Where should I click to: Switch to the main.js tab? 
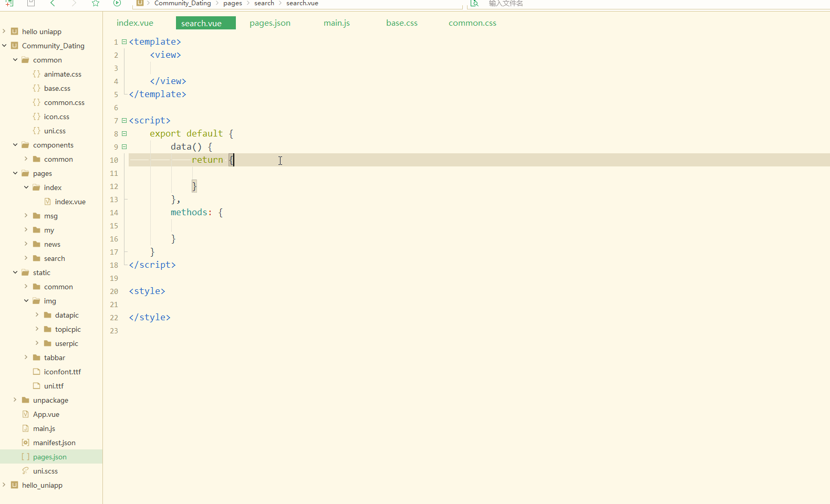click(x=337, y=23)
